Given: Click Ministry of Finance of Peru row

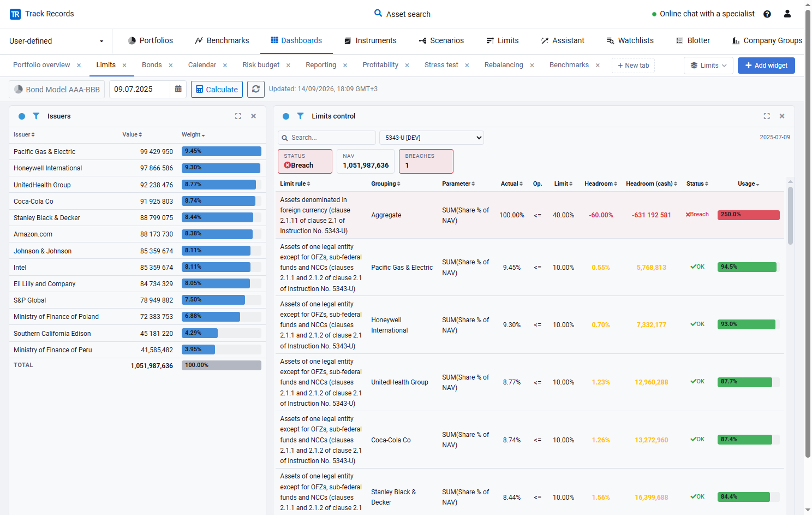Looking at the screenshot, I should (137, 350).
